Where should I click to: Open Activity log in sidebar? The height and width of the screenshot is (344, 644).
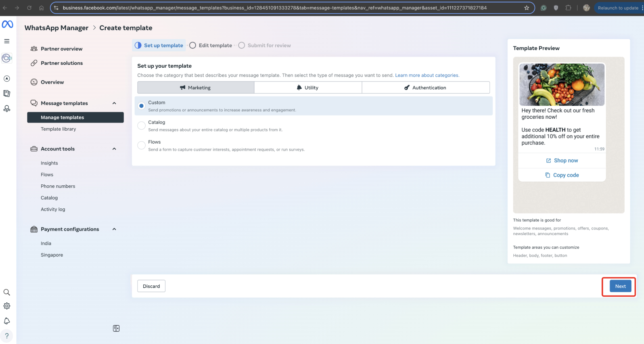(x=53, y=210)
